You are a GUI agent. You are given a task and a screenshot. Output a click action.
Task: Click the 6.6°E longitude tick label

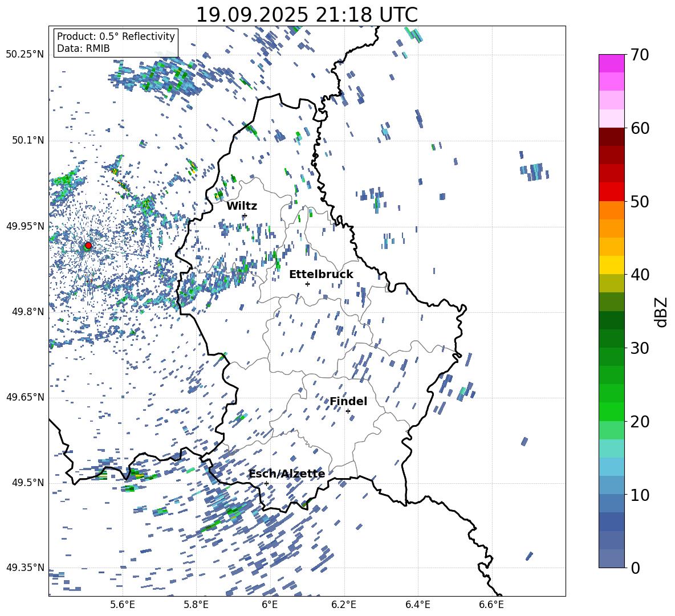[x=491, y=605]
